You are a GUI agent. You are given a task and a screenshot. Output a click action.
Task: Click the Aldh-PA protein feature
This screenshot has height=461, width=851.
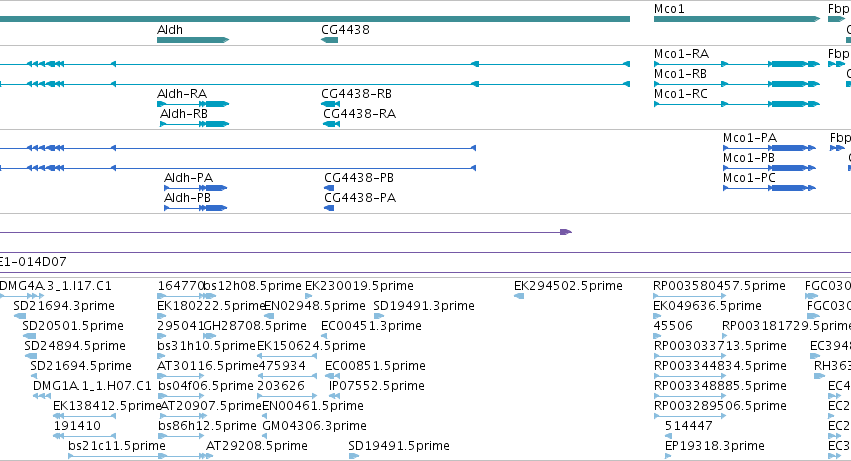tap(195, 188)
